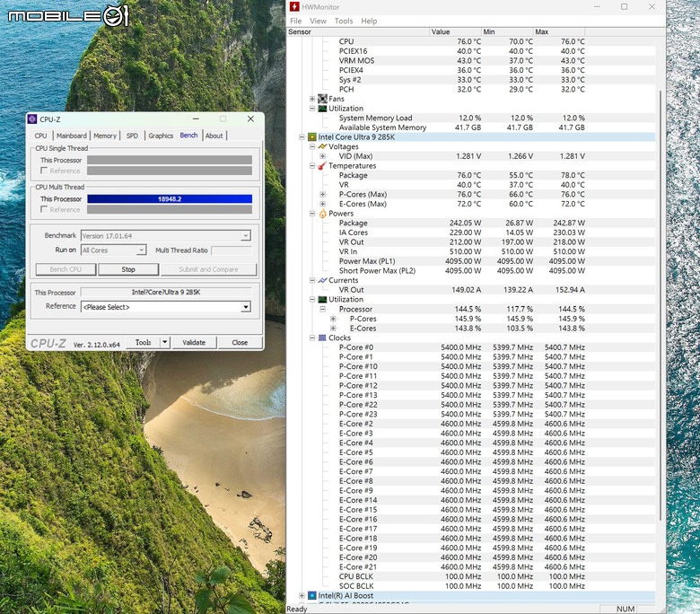This screenshot has height=614, width=700.
Task: Click the motherboard Utilization icon above System Memory Load
Action: 322,109
